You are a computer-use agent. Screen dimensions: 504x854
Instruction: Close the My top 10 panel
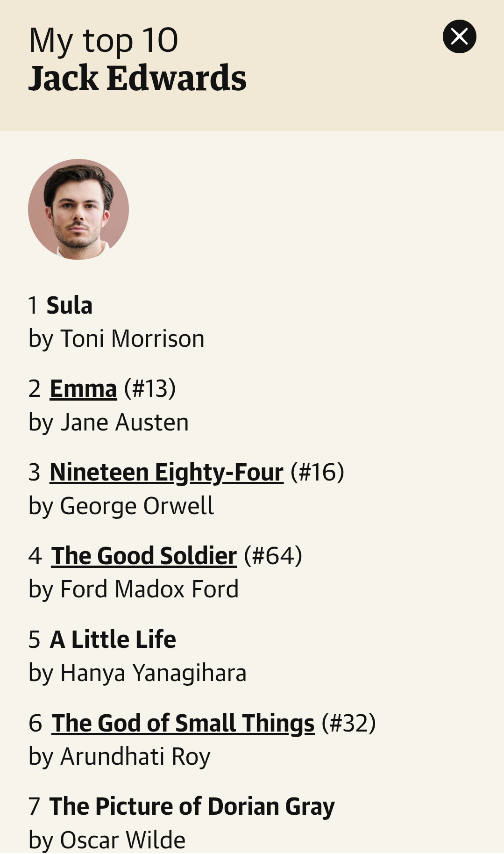pyautogui.click(x=459, y=36)
